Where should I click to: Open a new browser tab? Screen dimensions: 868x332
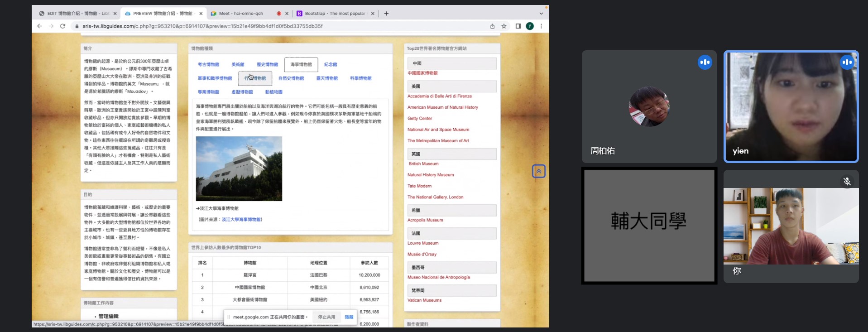pos(386,14)
